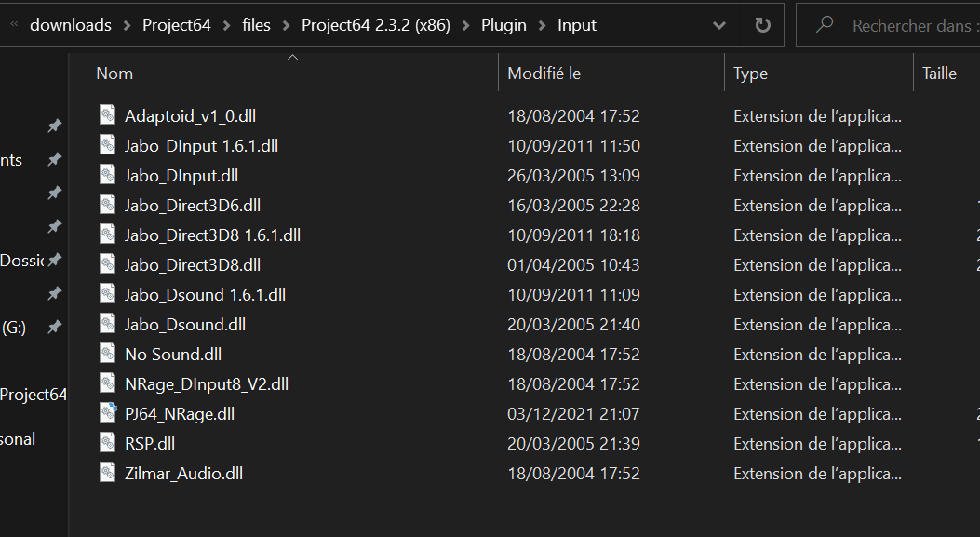Sort by the Modifié le column header
The image size is (980, 537).
tap(544, 74)
